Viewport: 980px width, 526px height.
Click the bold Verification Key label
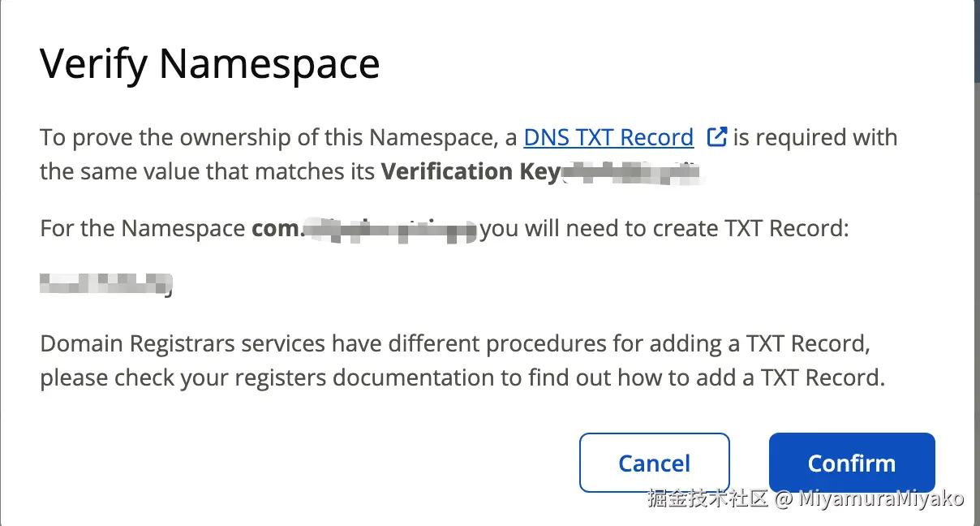point(470,172)
